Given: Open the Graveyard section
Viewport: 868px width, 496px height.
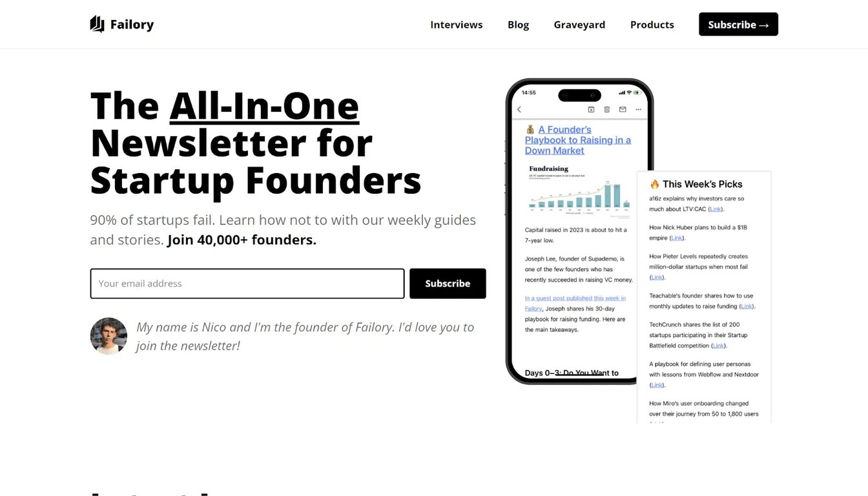Looking at the screenshot, I should click(579, 25).
